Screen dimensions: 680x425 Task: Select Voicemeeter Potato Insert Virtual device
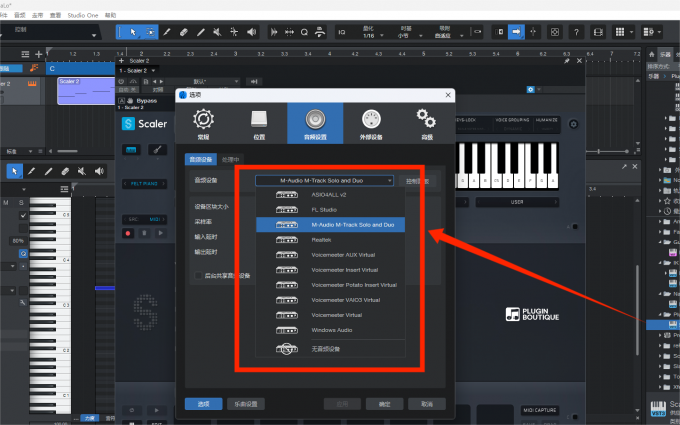click(x=353, y=285)
